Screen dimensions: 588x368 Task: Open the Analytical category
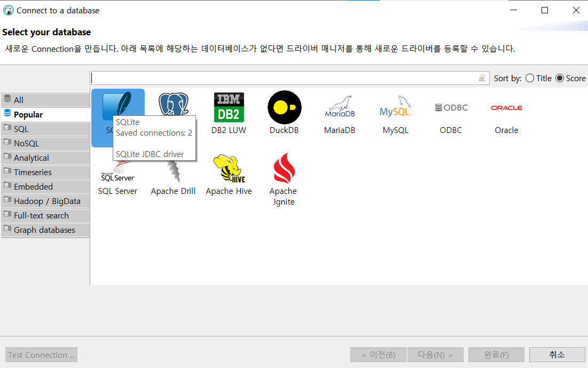click(x=45, y=158)
